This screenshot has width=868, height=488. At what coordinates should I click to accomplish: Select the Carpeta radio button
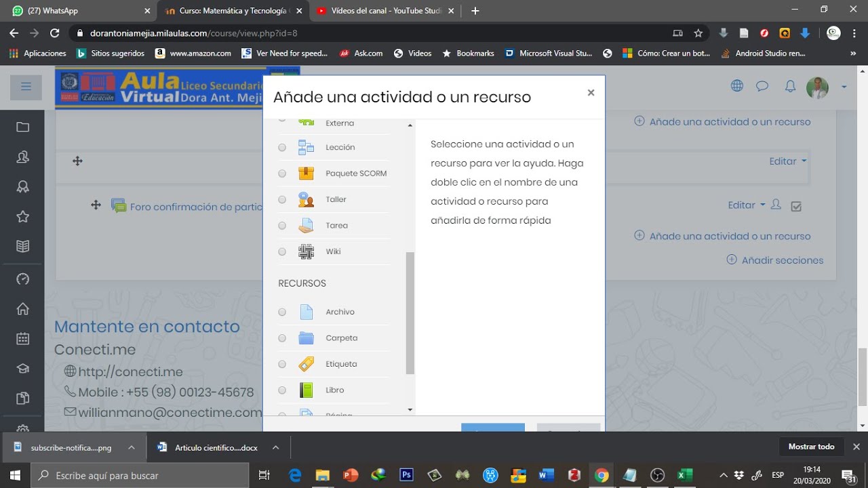point(282,338)
